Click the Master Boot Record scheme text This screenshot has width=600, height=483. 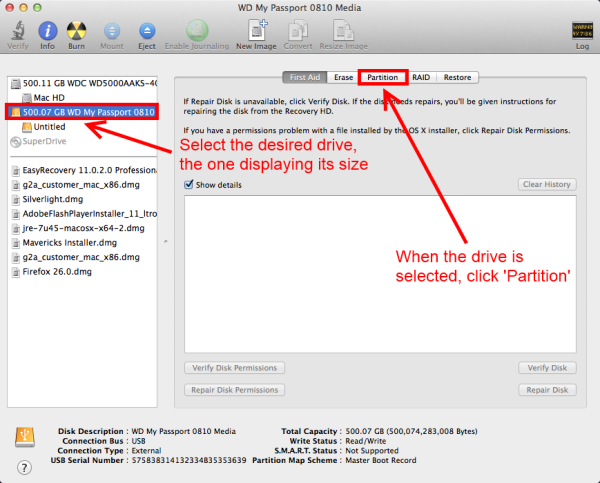pyautogui.click(x=381, y=460)
